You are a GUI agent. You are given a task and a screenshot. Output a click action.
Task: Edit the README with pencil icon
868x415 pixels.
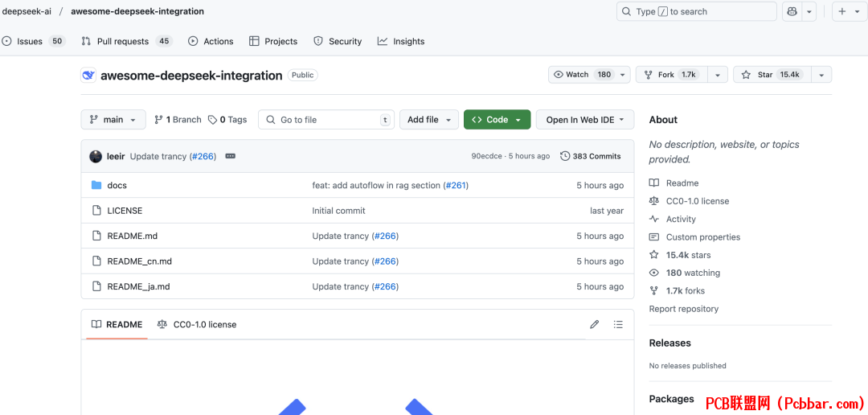tap(595, 325)
